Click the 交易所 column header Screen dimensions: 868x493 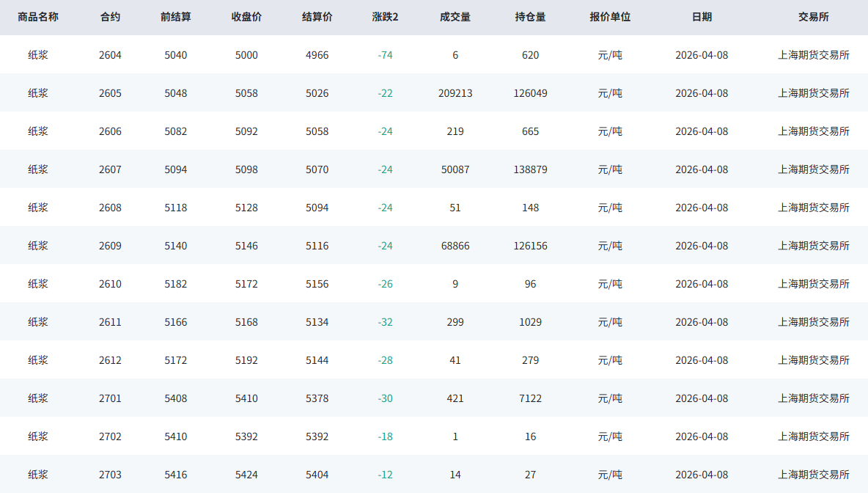[x=813, y=17]
